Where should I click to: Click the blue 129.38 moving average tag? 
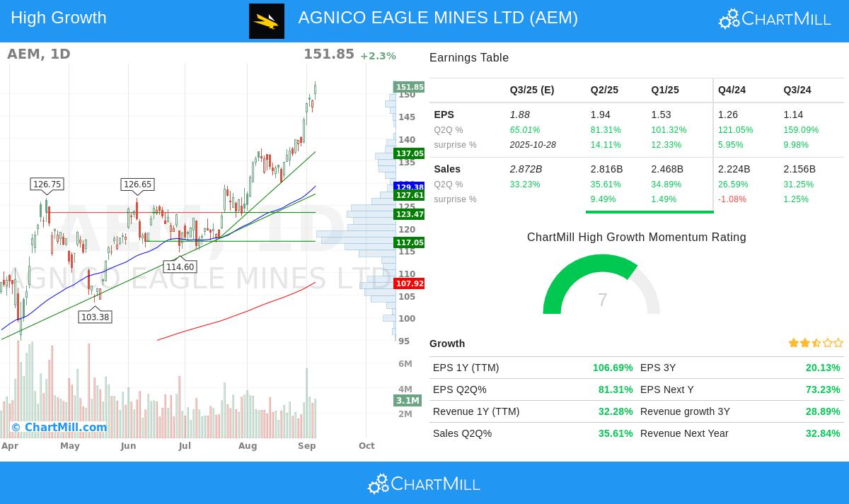click(409, 187)
